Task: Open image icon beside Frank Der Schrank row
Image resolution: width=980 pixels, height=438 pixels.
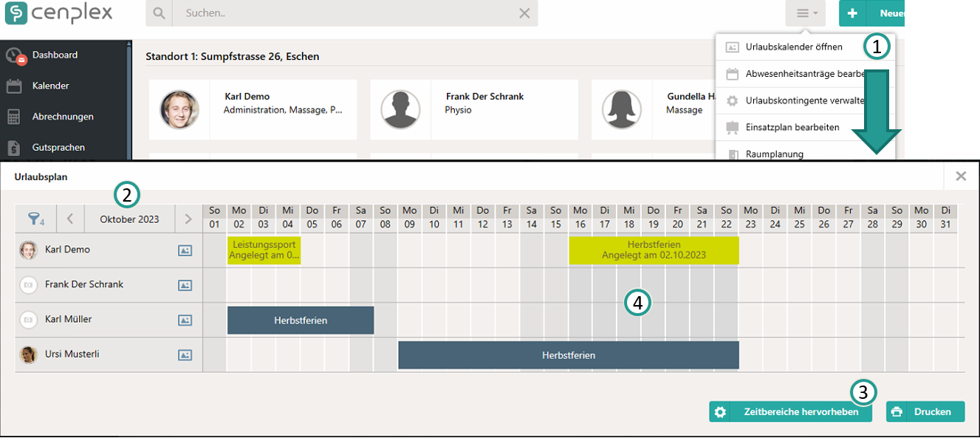Action: pos(185,285)
